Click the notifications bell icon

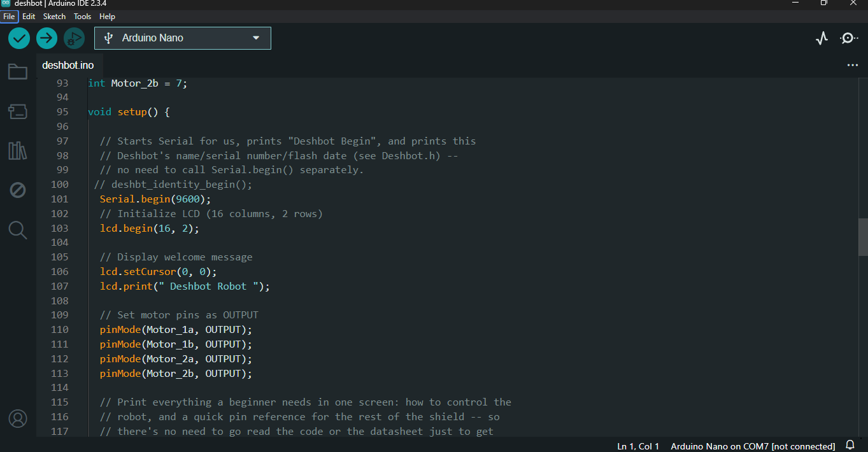click(x=850, y=445)
